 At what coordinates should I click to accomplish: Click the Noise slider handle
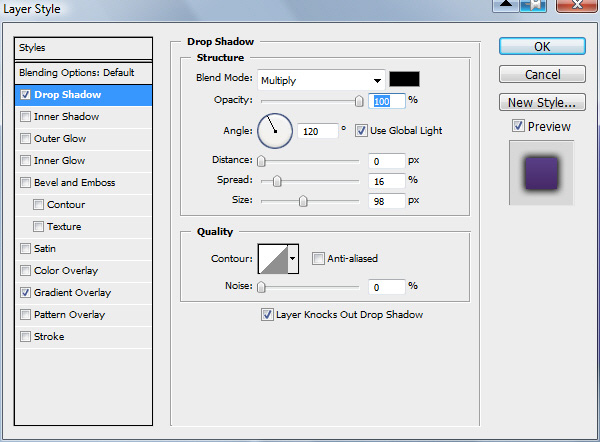coord(261,287)
